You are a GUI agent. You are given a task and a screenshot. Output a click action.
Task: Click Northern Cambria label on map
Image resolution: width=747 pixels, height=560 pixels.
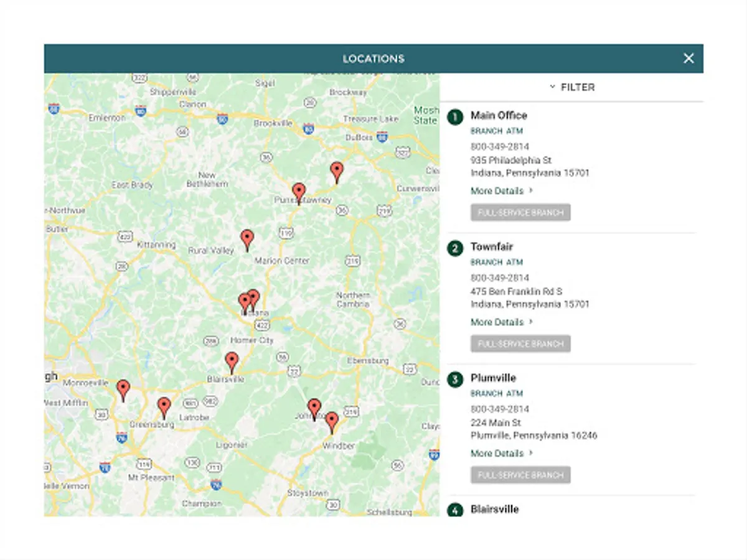click(353, 299)
